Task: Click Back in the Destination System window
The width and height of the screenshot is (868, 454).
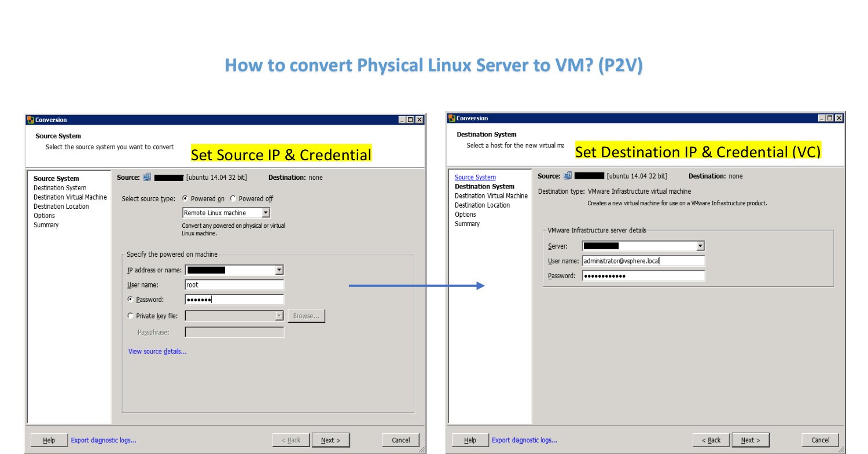Action: pyautogui.click(x=711, y=440)
